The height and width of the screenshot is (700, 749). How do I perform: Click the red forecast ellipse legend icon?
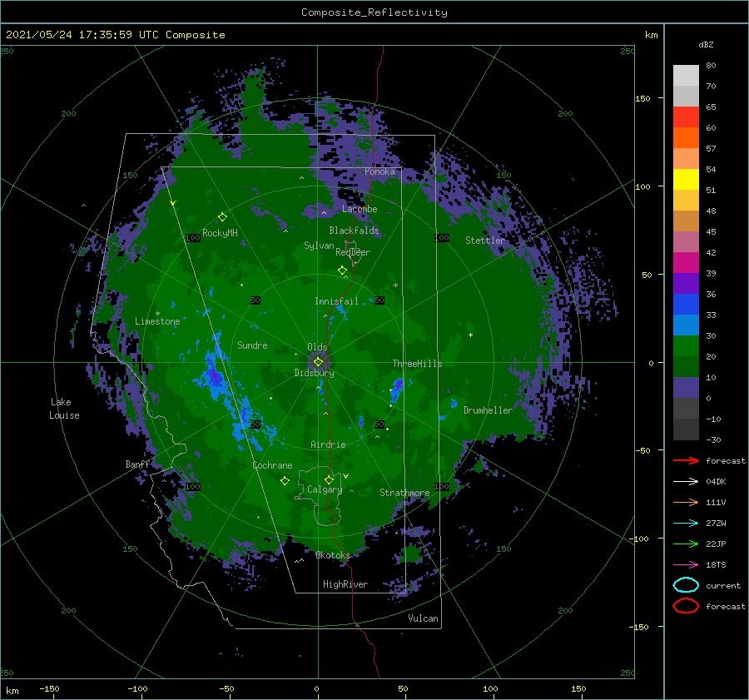click(686, 606)
